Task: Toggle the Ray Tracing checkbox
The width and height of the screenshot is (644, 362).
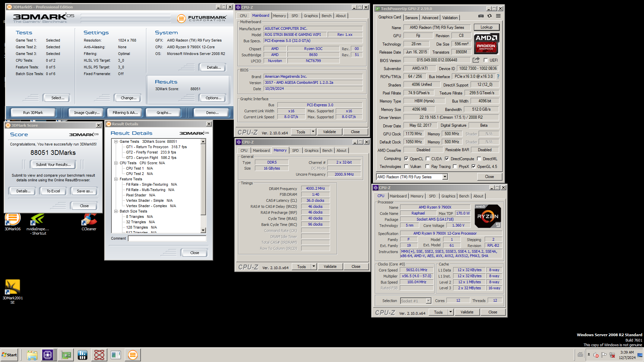Action: 427,167
